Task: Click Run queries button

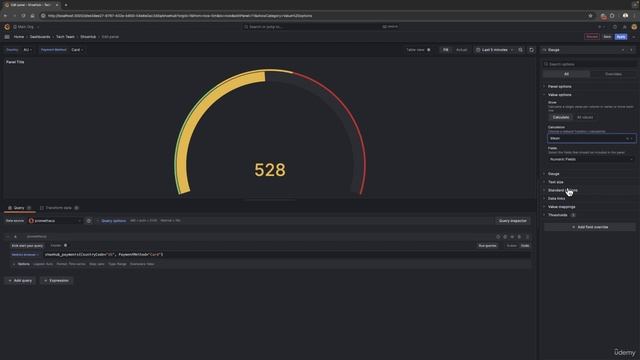Action: click(x=487, y=246)
